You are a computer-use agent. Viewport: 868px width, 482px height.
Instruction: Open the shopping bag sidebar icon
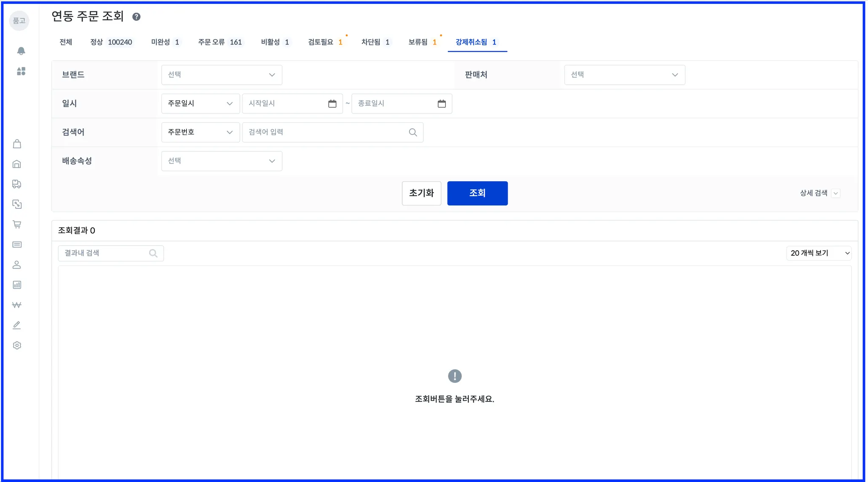(x=17, y=144)
